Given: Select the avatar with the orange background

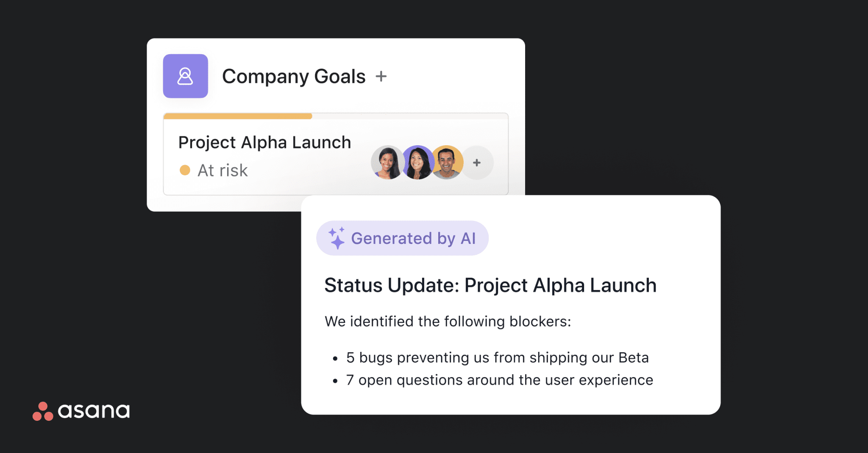Looking at the screenshot, I should [x=447, y=163].
